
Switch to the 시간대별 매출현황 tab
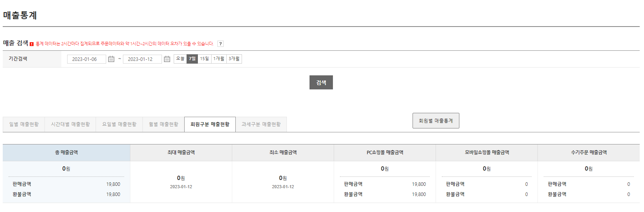(70, 125)
